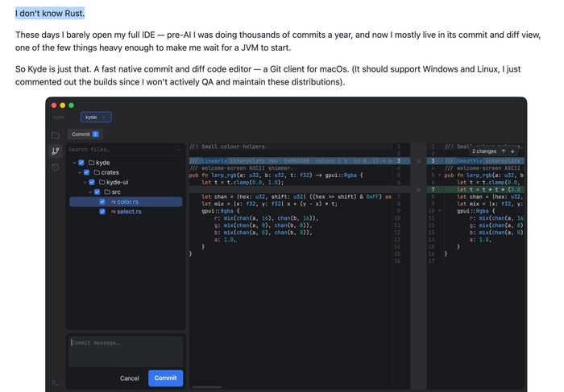Uncheck the kyde-ui folder checkbox
Image resolution: width=564 pixels, height=392 pixels.
[x=92, y=182]
